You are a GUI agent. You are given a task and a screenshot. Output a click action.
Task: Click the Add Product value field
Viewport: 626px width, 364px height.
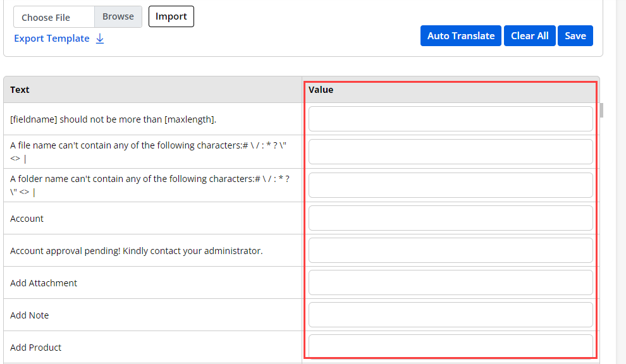pos(450,346)
